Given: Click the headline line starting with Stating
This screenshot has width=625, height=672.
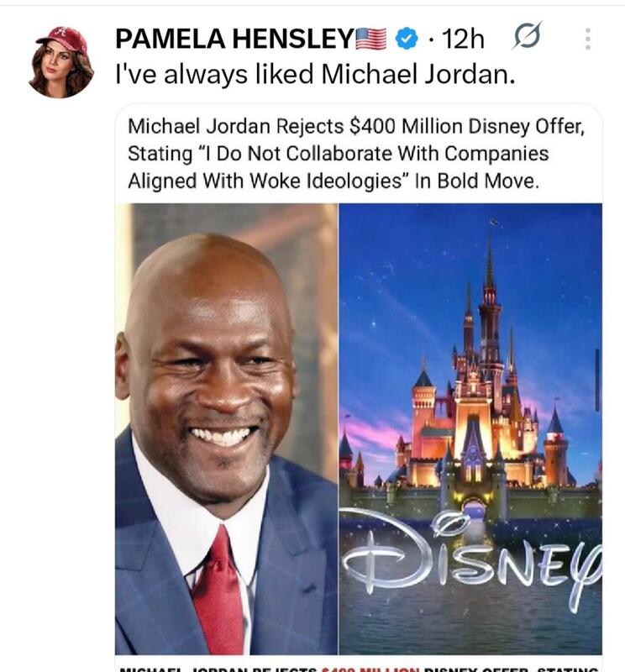Looking at the screenshot, I should click(x=339, y=154).
